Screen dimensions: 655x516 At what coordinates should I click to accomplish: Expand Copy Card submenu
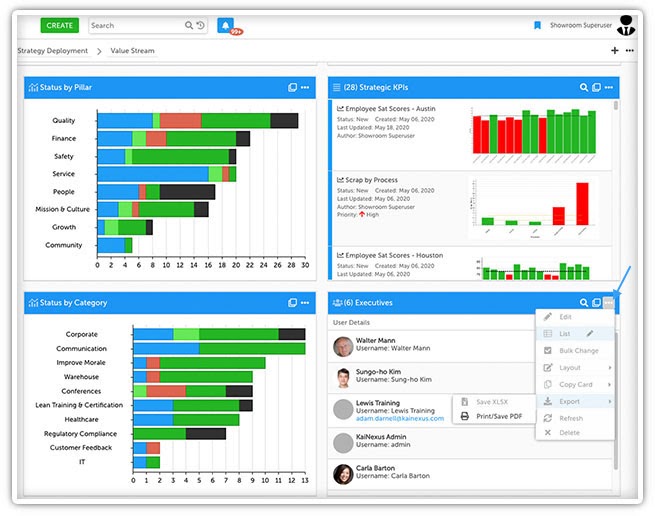[x=575, y=384]
